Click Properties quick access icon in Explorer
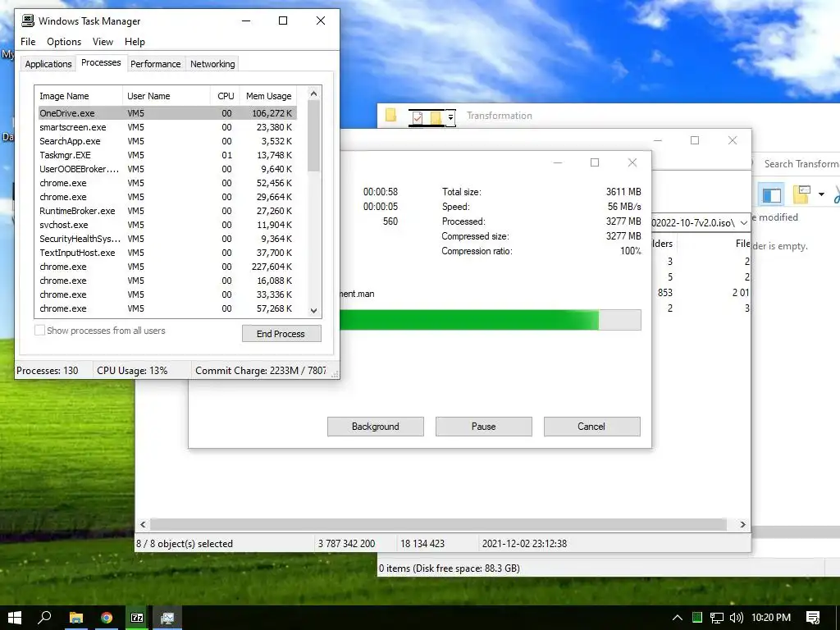The image size is (840, 630). 418,117
